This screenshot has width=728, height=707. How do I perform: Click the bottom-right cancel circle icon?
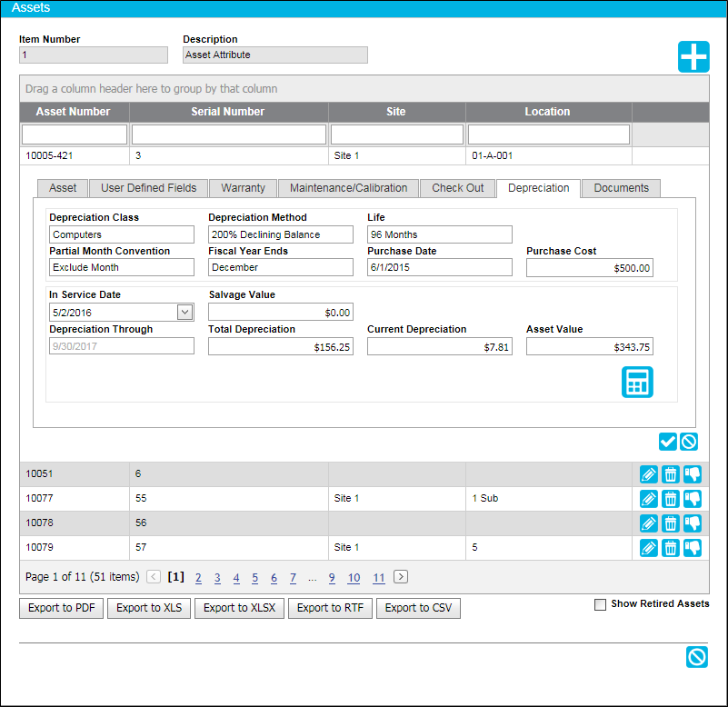tap(697, 657)
